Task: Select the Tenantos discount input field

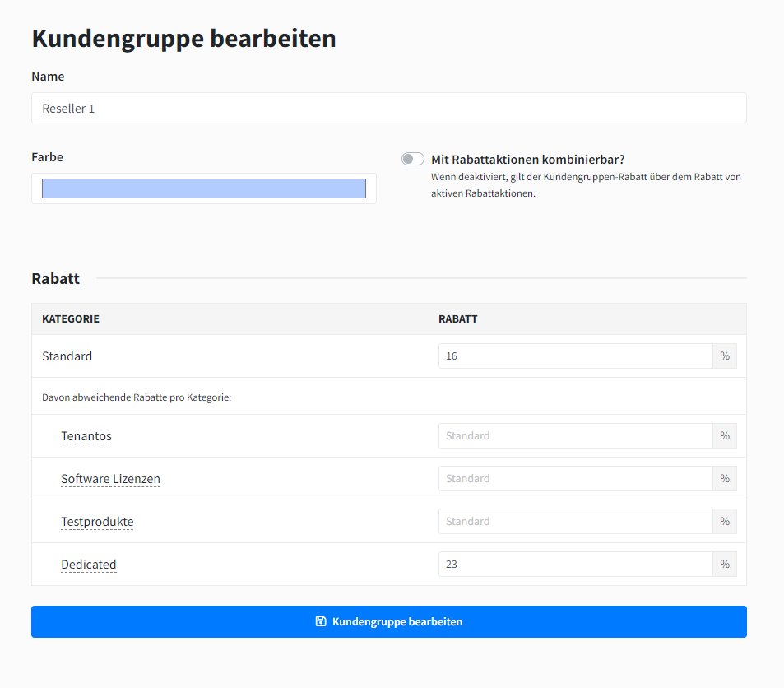Action: 575,436
